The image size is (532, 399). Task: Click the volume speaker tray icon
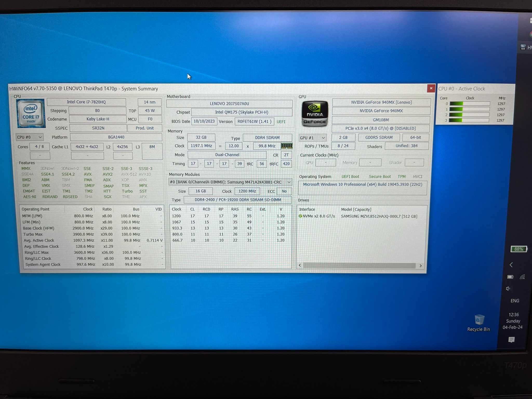point(508,289)
